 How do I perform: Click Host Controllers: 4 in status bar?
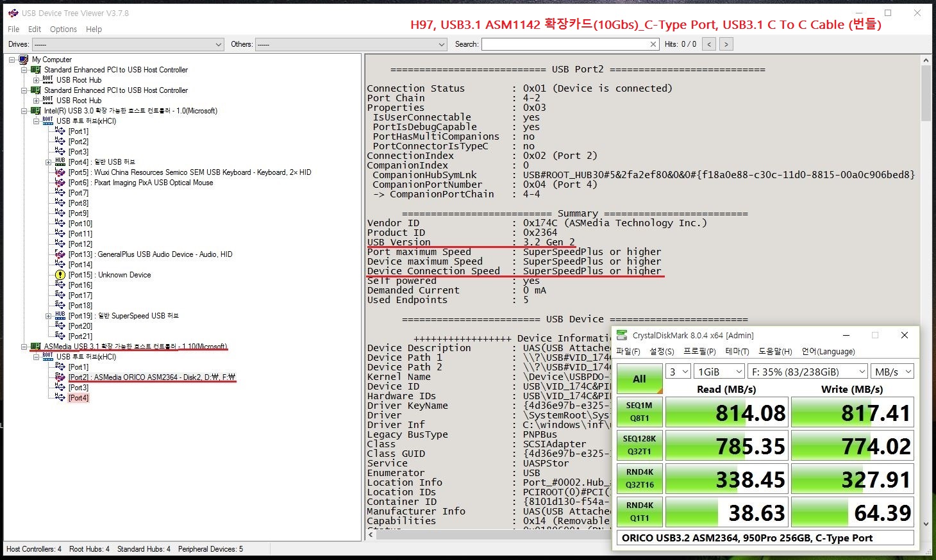[34, 549]
